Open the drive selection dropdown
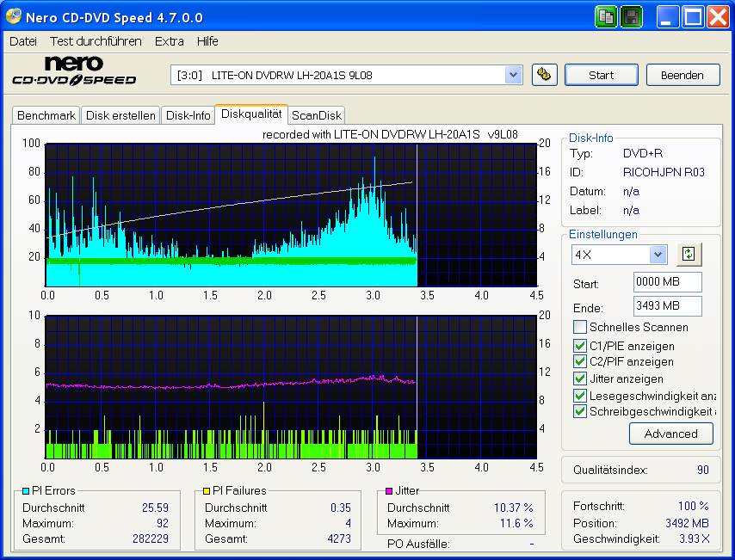The image size is (735, 560). [x=514, y=75]
